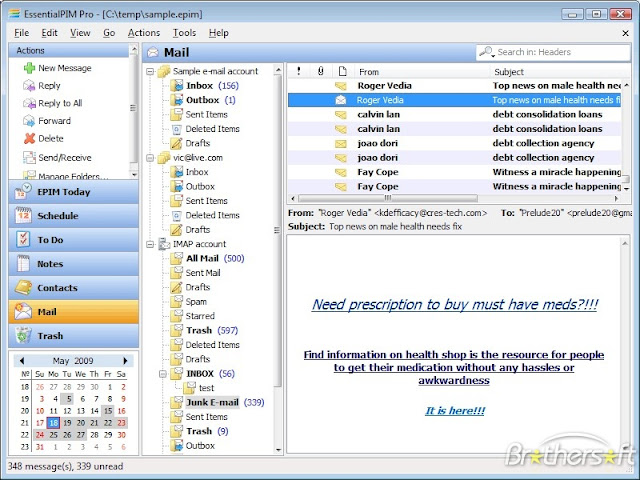This screenshot has width=640, height=480.
Task: Collapse the vic@live.com account node
Action: coord(150,158)
